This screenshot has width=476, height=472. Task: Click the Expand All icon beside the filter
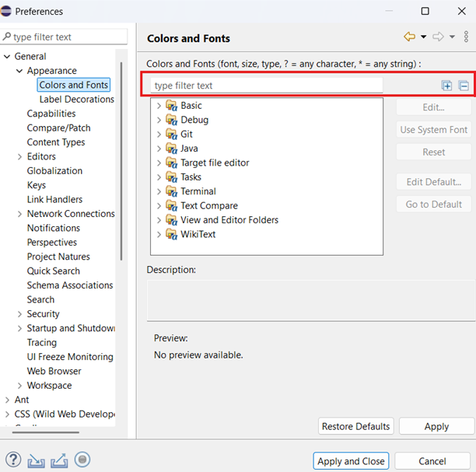click(x=446, y=86)
